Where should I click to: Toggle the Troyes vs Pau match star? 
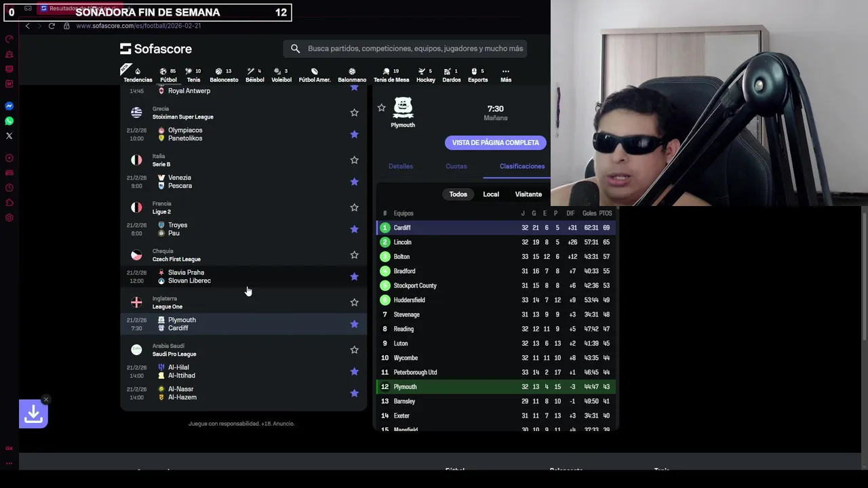point(354,229)
